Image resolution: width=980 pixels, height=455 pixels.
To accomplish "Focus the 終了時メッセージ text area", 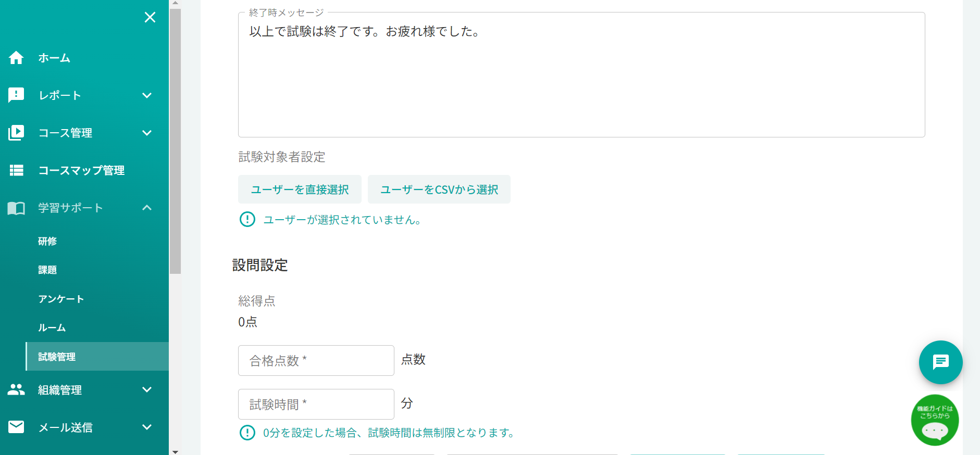I will click(x=581, y=75).
